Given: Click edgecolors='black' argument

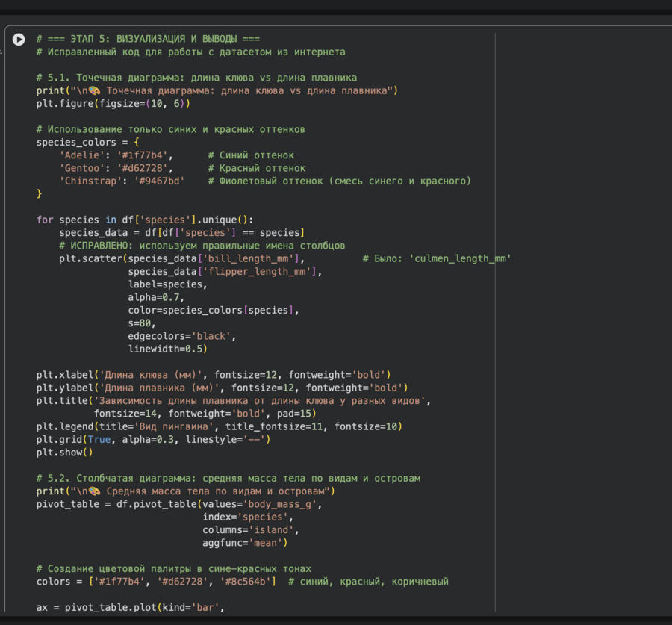Looking at the screenshot, I should tap(181, 336).
